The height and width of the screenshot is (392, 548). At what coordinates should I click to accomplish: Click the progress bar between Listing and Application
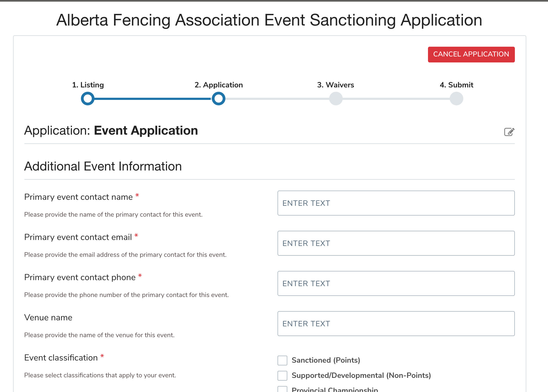[153, 99]
